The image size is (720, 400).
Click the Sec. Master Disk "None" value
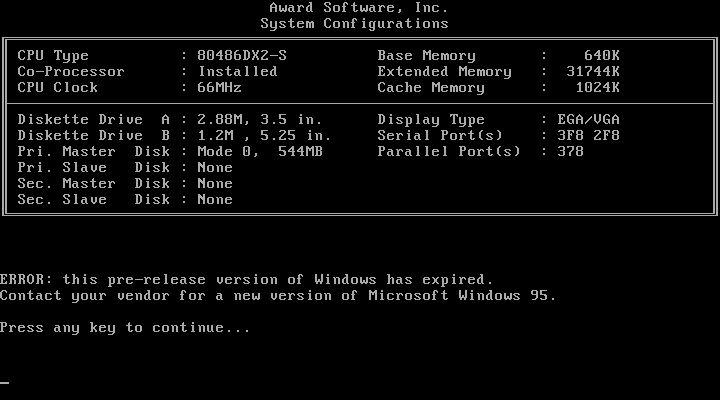pyautogui.click(x=215, y=184)
